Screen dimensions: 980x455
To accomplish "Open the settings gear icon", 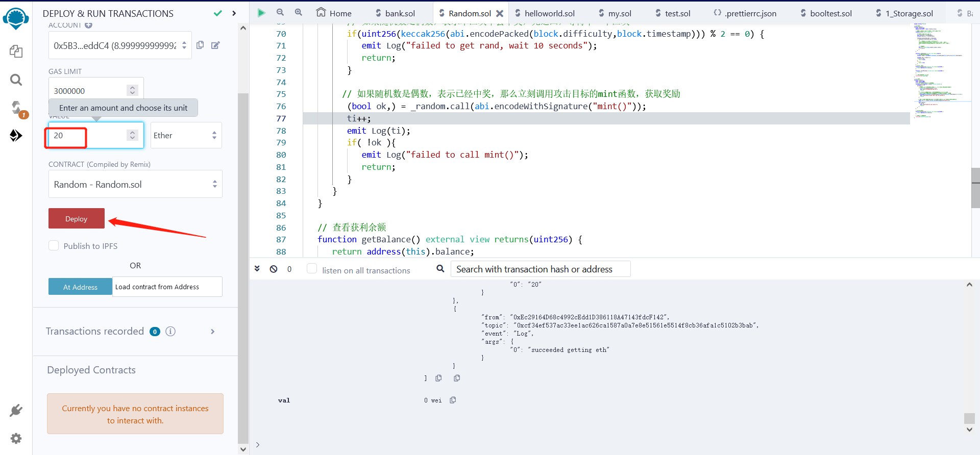I will click(x=16, y=438).
